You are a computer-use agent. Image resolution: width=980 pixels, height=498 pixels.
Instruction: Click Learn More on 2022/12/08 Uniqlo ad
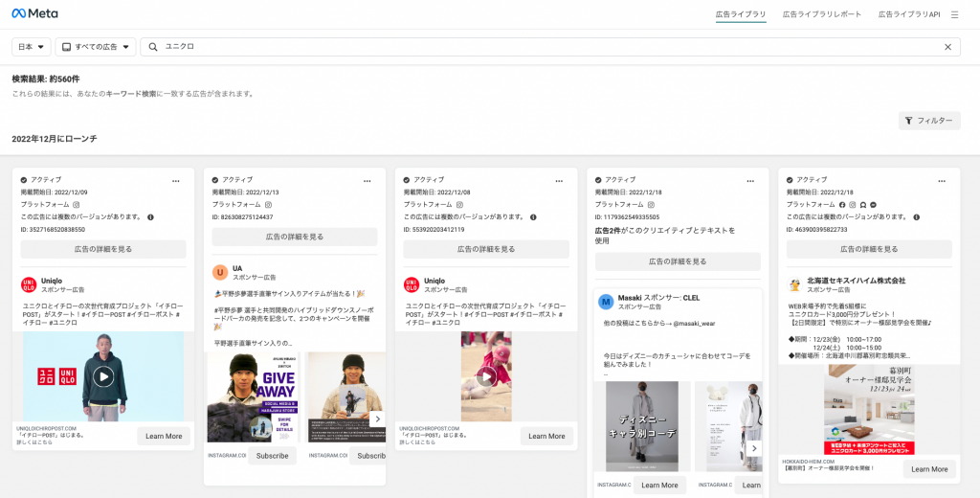pos(546,436)
